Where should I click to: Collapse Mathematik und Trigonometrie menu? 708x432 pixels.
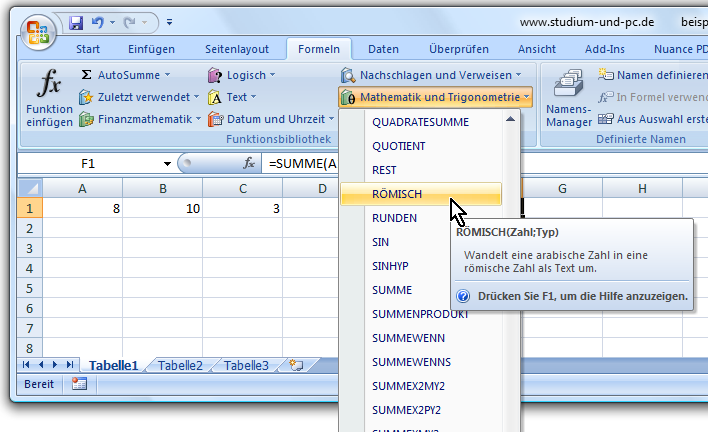click(435, 97)
